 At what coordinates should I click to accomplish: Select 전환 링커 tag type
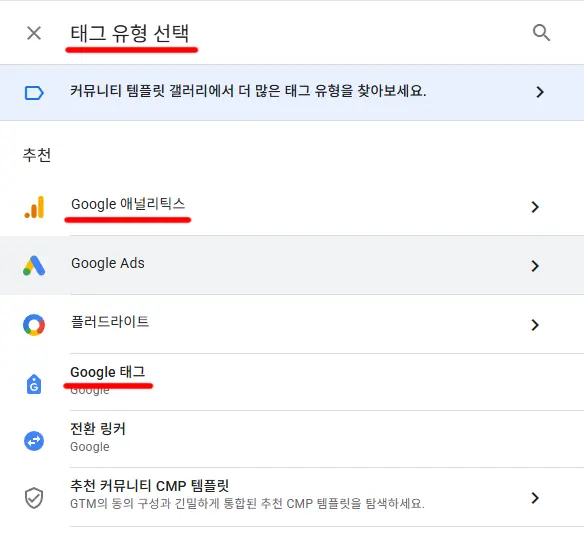[98, 429]
